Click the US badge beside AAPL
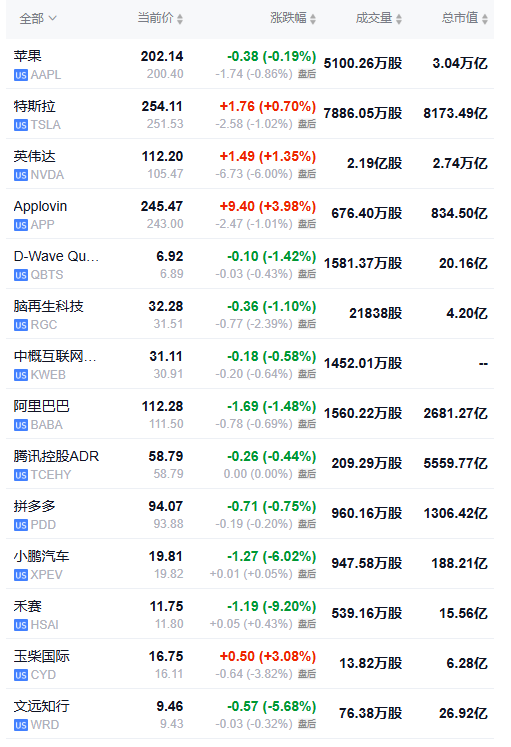 tap(20, 75)
